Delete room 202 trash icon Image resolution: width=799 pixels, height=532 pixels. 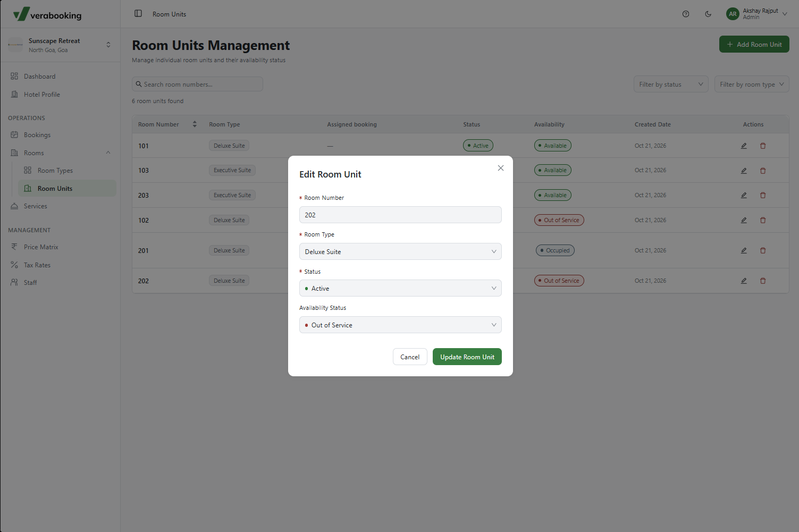tap(763, 281)
